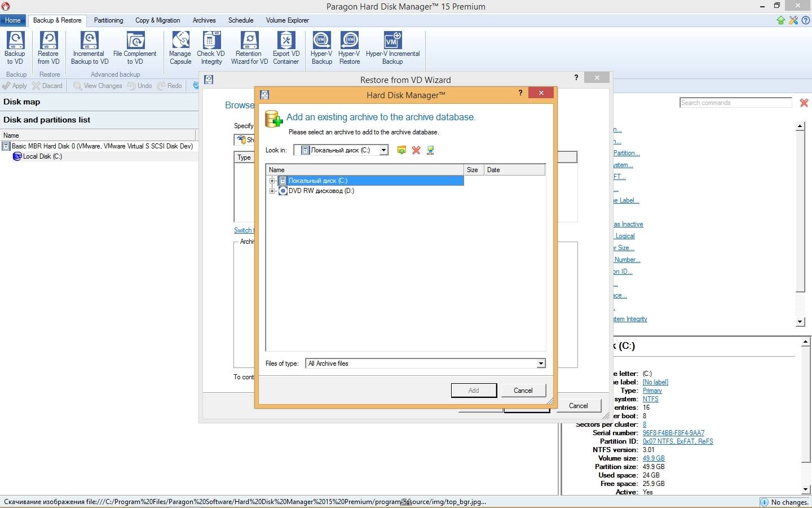Screen dimensions: 812x508
Task: Sort by the Size column header
Action: point(473,170)
